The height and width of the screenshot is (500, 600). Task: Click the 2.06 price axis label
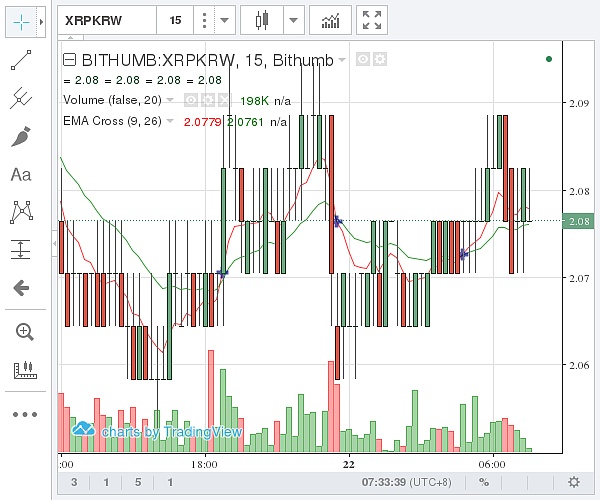(x=578, y=365)
